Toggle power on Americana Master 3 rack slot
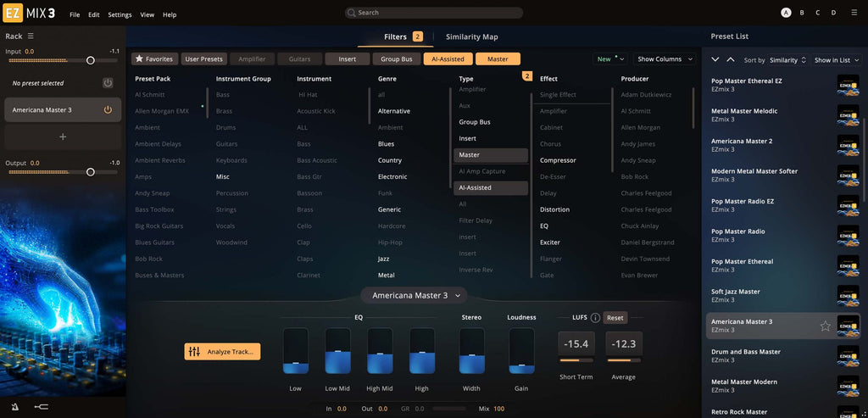Image resolution: width=868 pixels, height=418 pixels. 108,109
